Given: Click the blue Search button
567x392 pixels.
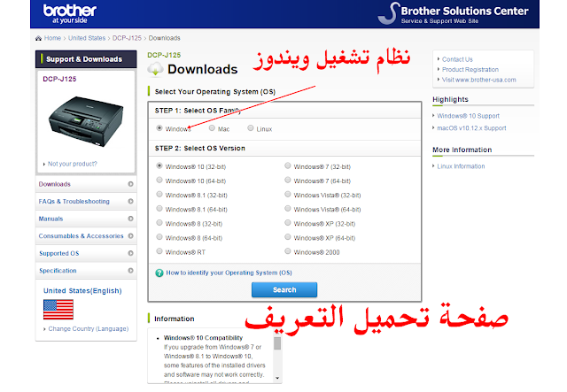Looking at the screenshot, I should click(284, 289).
